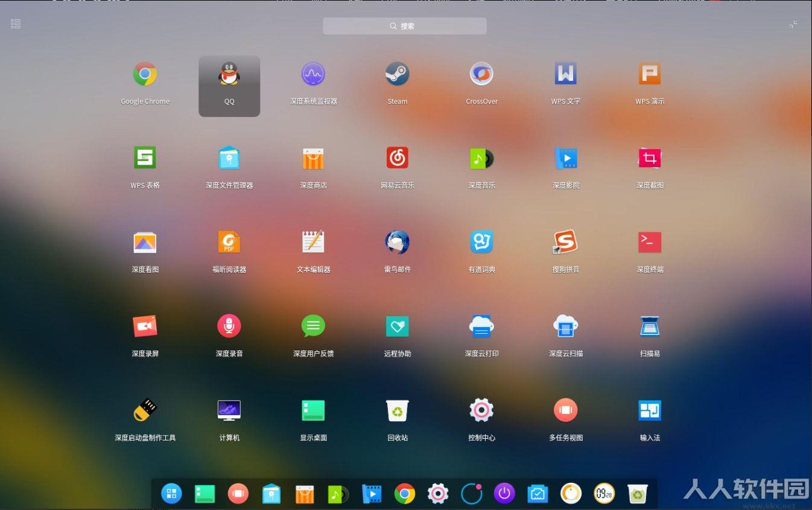Launch Steam
Viewport: 812px width, 510px height.
pyautogui.click(x=398, y=74)
